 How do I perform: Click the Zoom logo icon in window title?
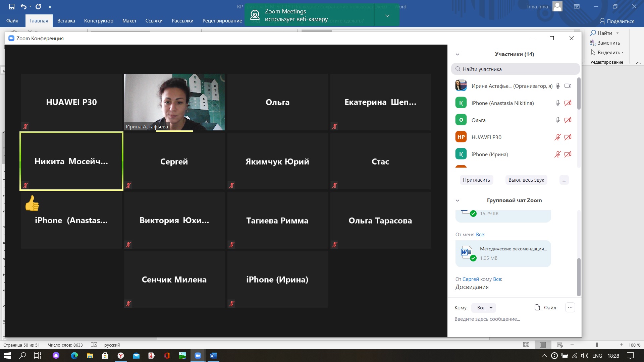(x=11, y=38)
